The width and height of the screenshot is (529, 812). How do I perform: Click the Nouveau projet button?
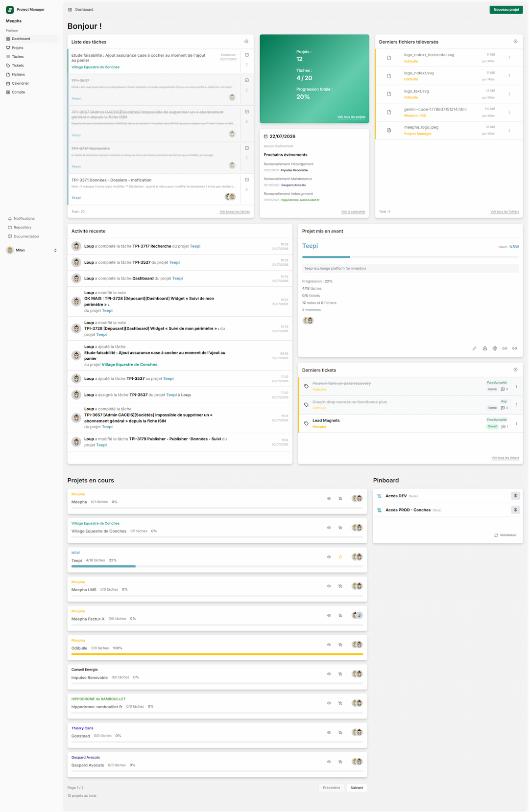506,9
